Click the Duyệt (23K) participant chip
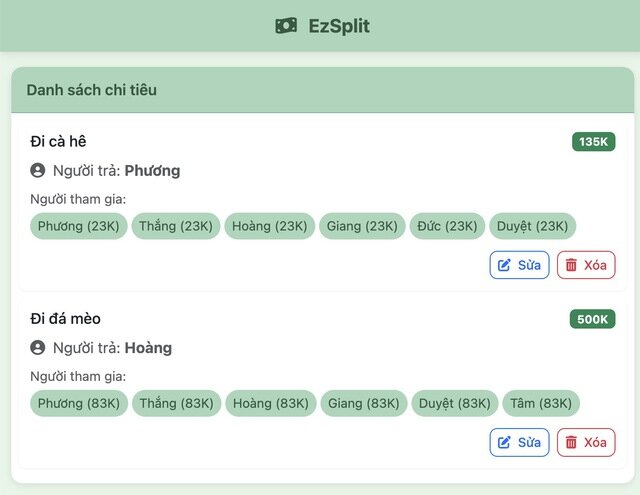The height and width of the screenshot is (495, 640). click(533, 226)
